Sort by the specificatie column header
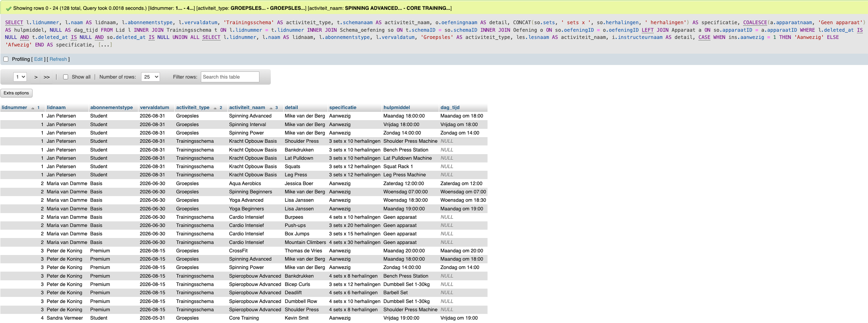This screenshot has height=323, width=868. pos(343,108)
